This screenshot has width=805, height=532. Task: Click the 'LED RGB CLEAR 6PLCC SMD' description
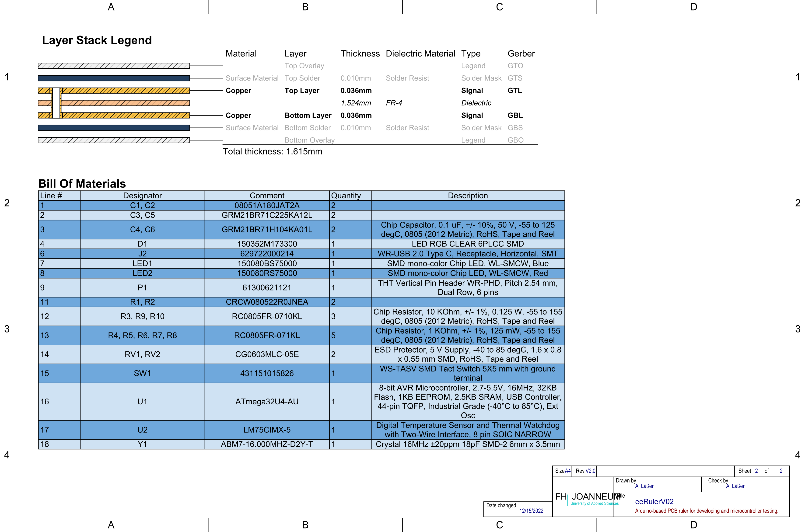[x=468, y=244]
